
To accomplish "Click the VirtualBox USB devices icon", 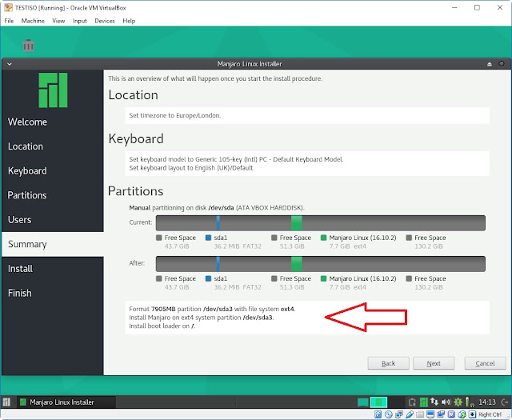I will 409,414.
